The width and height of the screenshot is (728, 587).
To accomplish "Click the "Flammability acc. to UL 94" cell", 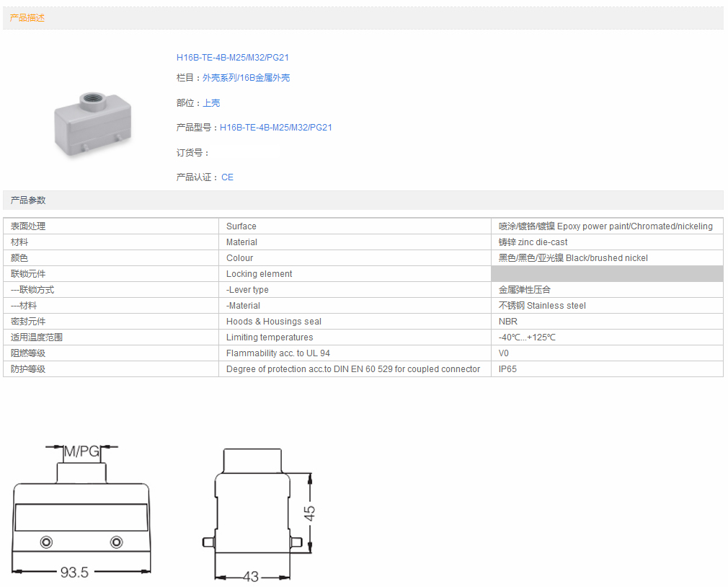I will pyautogui.click(x=278, y=353).
